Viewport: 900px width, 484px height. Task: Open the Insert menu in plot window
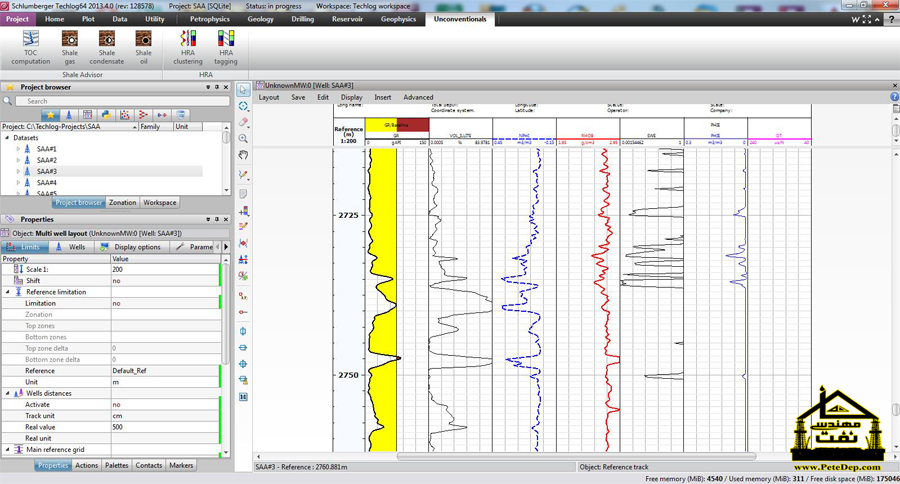383,98
